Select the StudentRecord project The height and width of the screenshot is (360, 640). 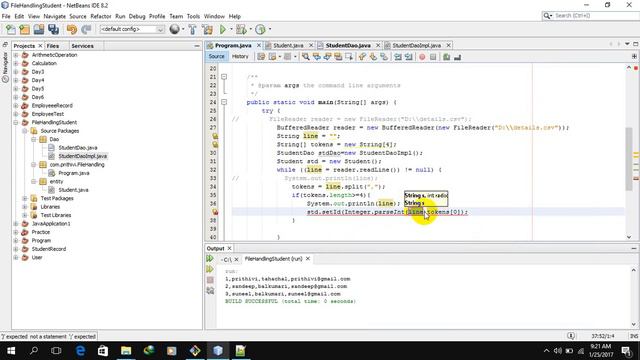[x=49, y=249]
